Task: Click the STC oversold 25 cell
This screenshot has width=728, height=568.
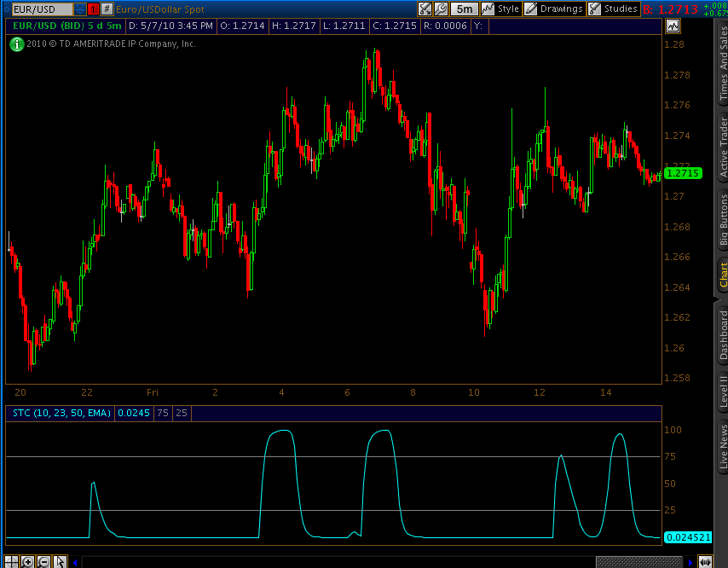Action: (x=182, y=413)
